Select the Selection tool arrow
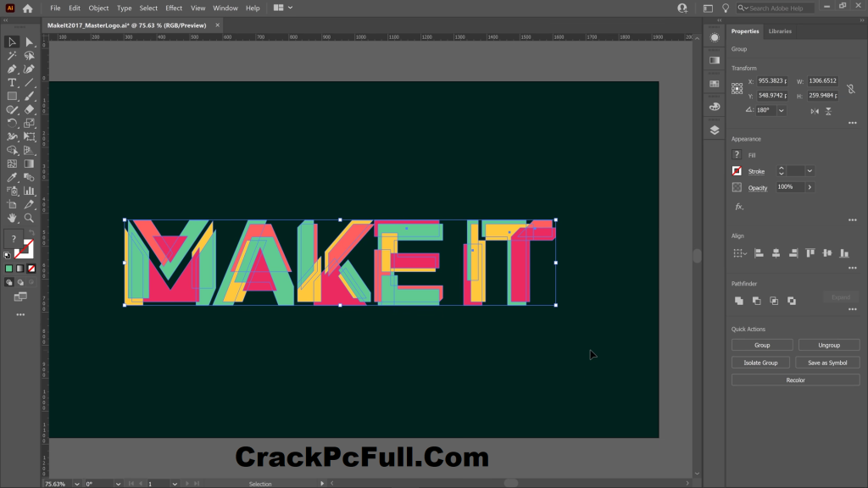Image resolution: width=868 pixels, height=488 pixels. point(12,42)
